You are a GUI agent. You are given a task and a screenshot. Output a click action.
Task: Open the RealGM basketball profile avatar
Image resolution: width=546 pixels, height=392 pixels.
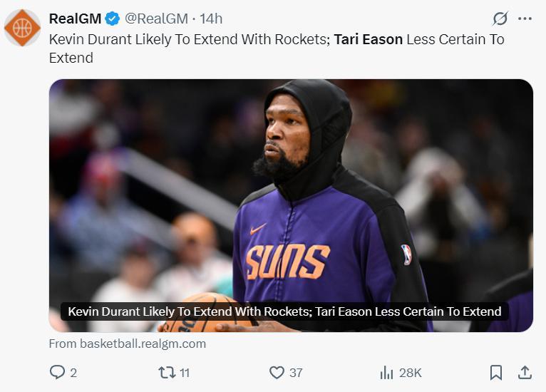tap(23, 28)
